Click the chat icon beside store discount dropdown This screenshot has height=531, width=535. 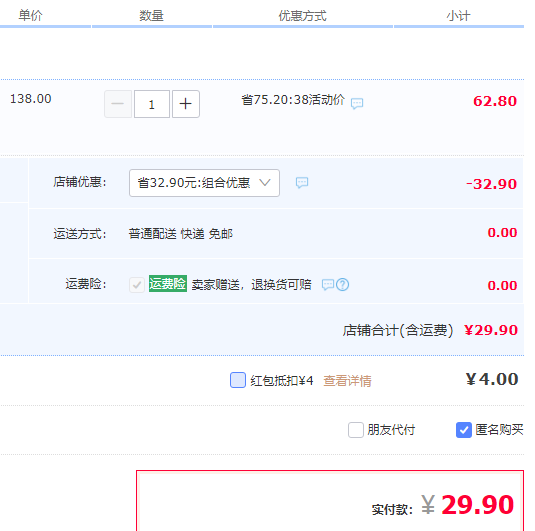[x=302, y=183]
